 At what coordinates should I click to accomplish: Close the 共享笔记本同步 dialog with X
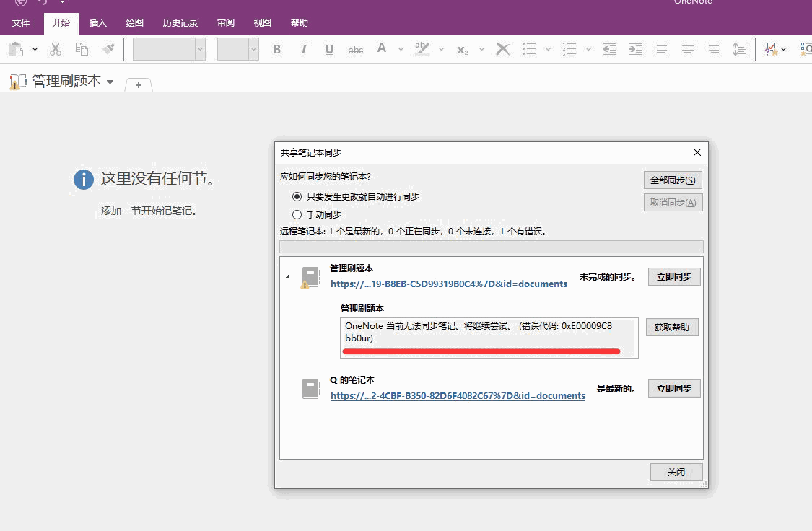(x=697, y=152)
